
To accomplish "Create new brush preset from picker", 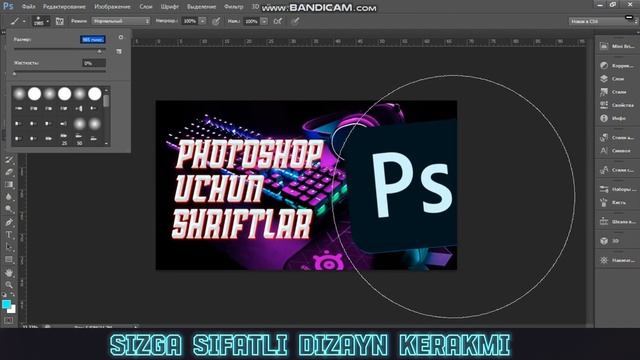I will [x=119, y=51].
